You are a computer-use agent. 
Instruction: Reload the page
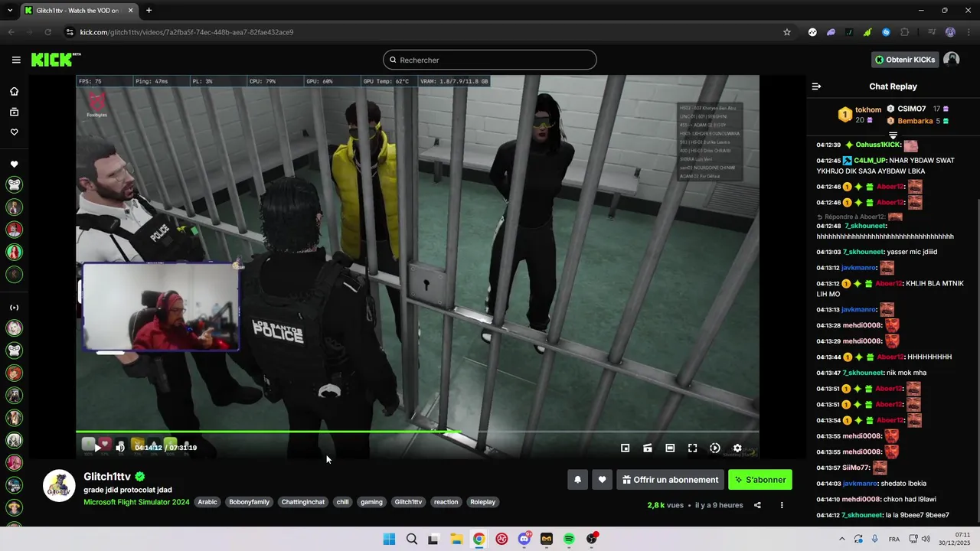[47, 32]
